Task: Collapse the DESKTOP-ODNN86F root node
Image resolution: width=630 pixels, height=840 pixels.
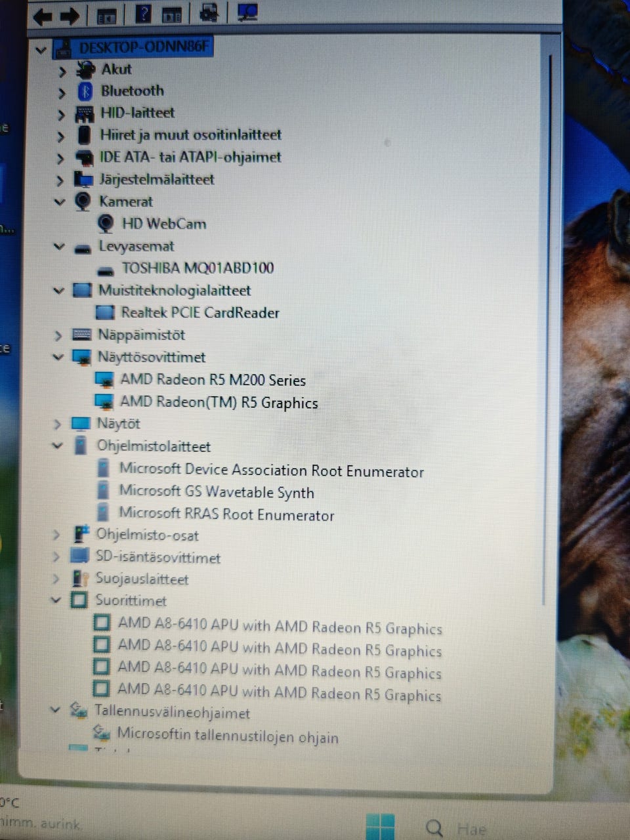Action: tap(41, 50)
